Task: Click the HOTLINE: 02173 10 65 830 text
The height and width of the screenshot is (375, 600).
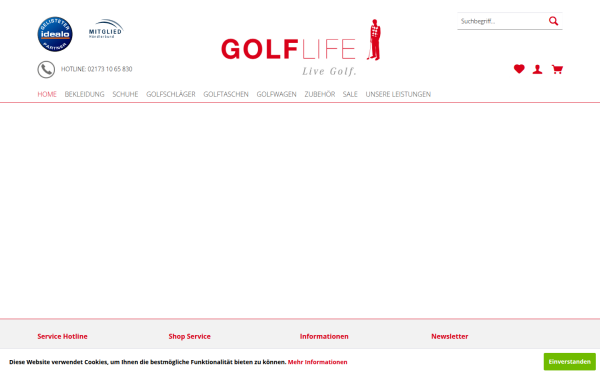Action: [96, 69]
